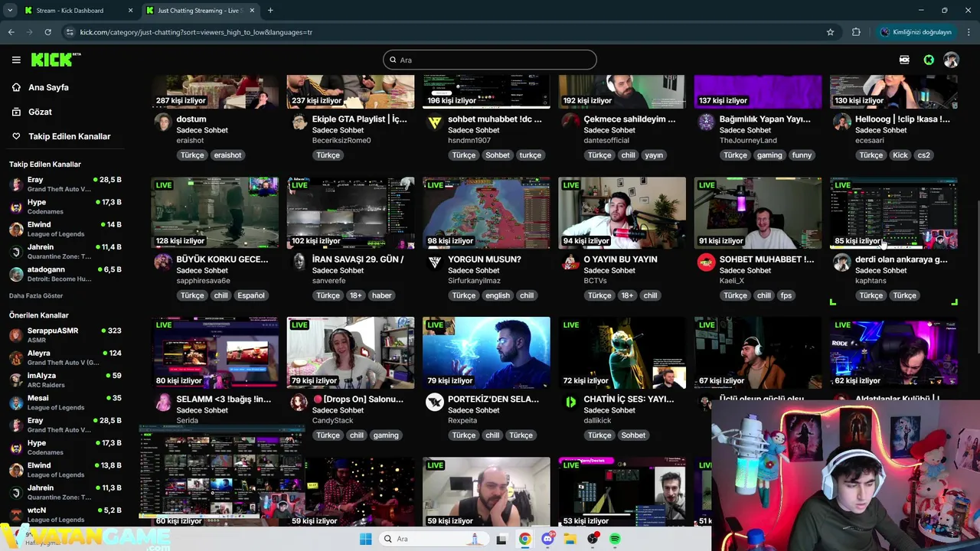Open wtcN channel in sidebar
The height and width of the screenshot is (551, 980).
(65, 514)
